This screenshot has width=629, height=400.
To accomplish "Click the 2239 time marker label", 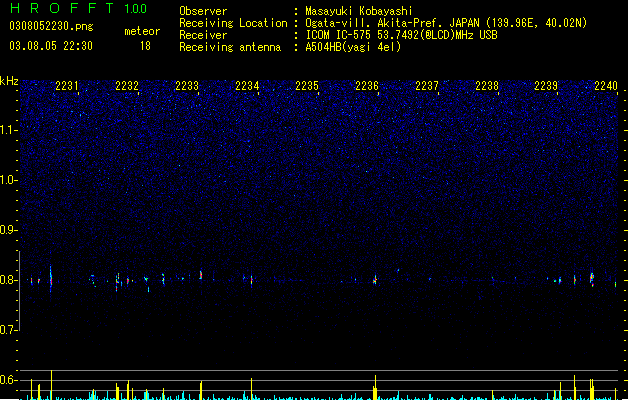I will pyautogui.click(x=546, y=86).
